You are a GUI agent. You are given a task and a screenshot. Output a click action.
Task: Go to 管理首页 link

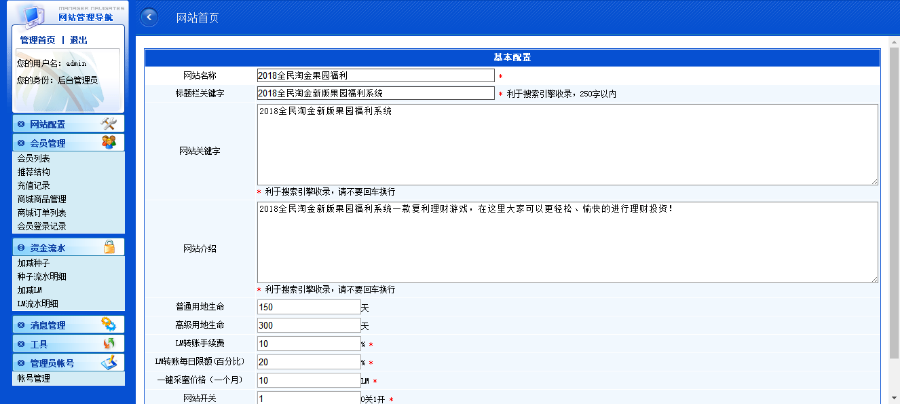pyautogui.click(x=37, y=40)
